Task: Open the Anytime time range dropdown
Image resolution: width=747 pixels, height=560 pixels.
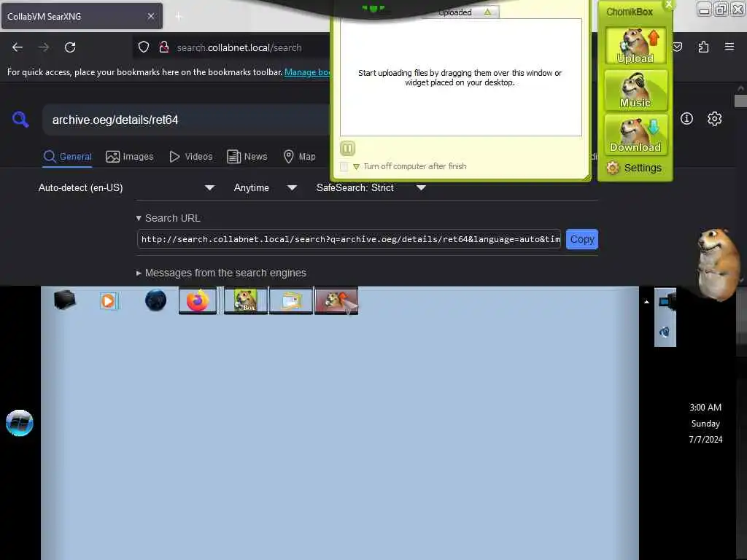Action: point(265,188)
